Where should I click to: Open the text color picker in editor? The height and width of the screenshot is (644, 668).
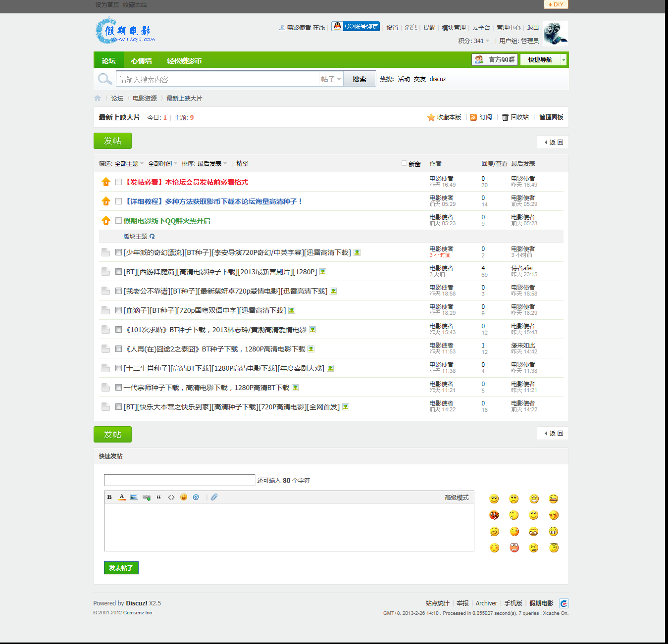122,497
